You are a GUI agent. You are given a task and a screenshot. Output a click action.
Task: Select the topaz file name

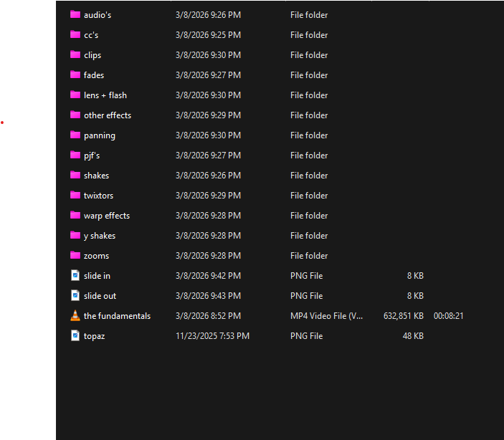(x=95, y=336)
